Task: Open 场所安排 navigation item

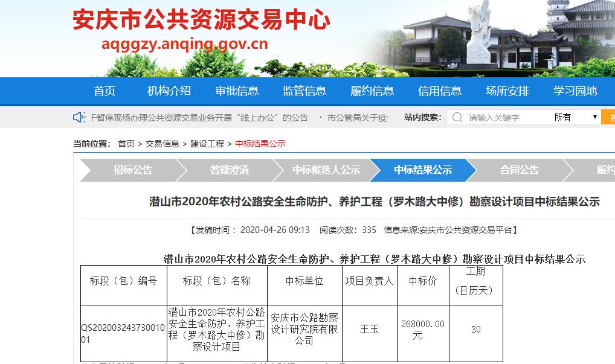Action: 507,91
